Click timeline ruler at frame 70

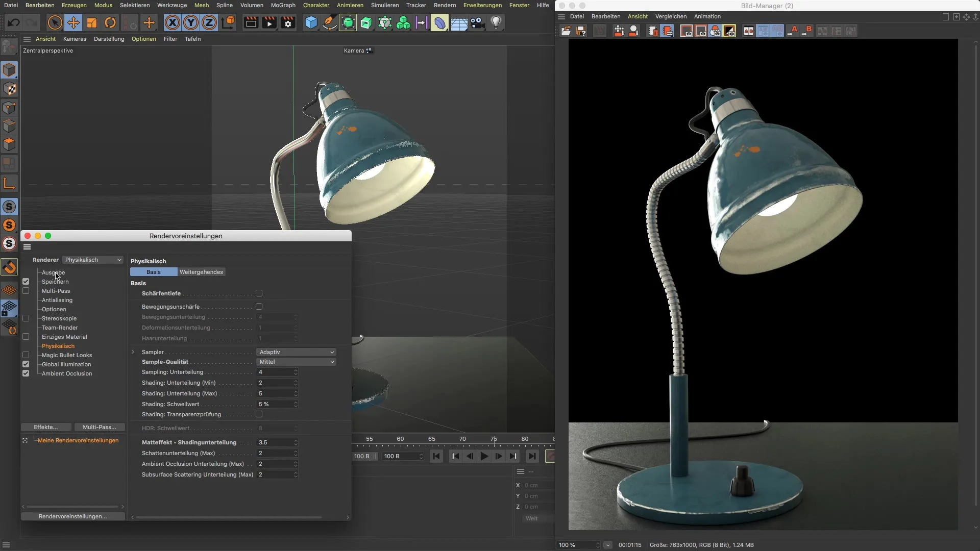(462, 440)
